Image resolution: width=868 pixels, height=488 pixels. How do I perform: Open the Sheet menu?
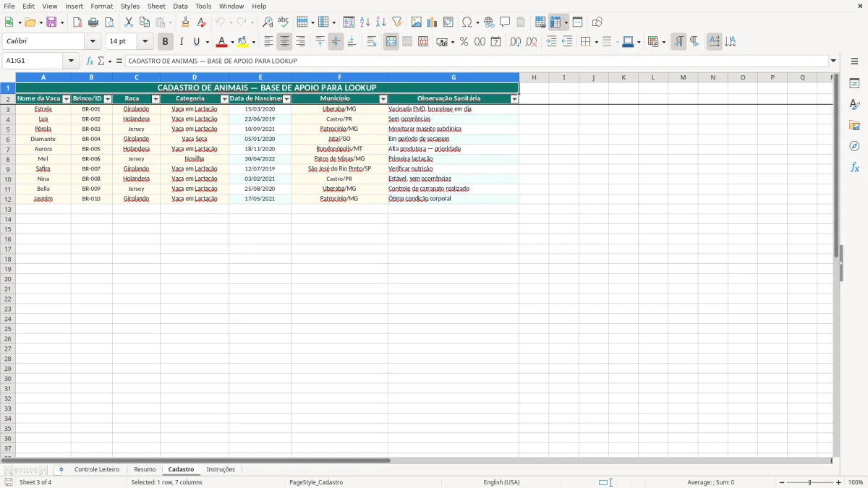(156, 6)
